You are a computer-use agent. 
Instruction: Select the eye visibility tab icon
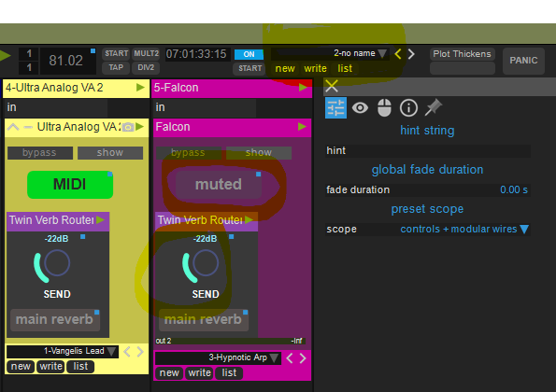click(360, 107)
